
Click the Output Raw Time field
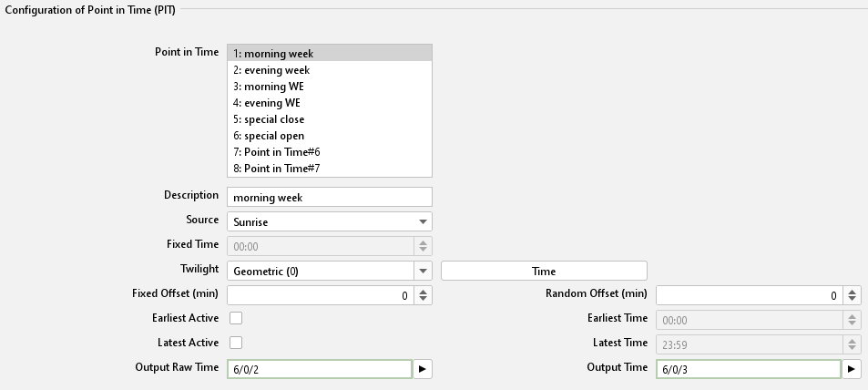pyautogui.click(x=319, y=369)
